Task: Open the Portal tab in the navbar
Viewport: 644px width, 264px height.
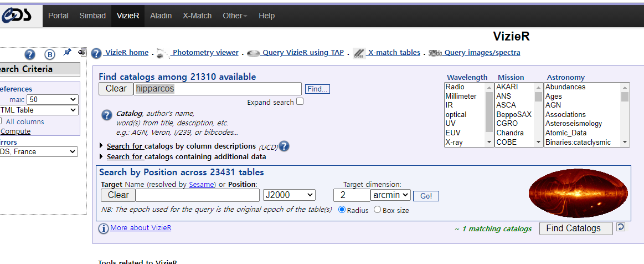Action: (58, 16)
